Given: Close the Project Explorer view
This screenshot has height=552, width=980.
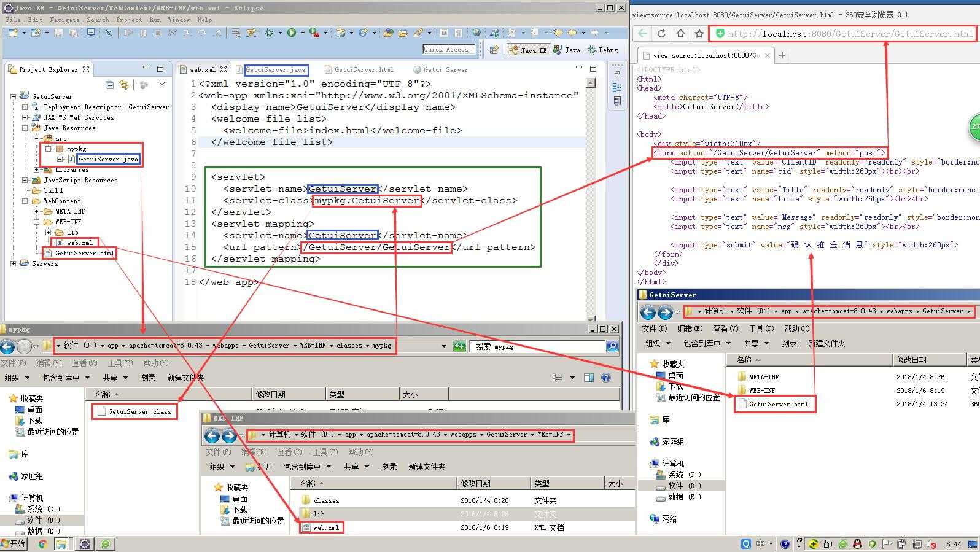Looking at the screenshot, I should (x=86, y=69).
